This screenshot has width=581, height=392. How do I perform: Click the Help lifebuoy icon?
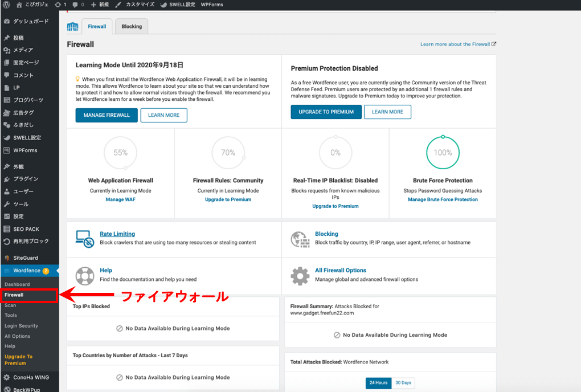coord(85,276)
